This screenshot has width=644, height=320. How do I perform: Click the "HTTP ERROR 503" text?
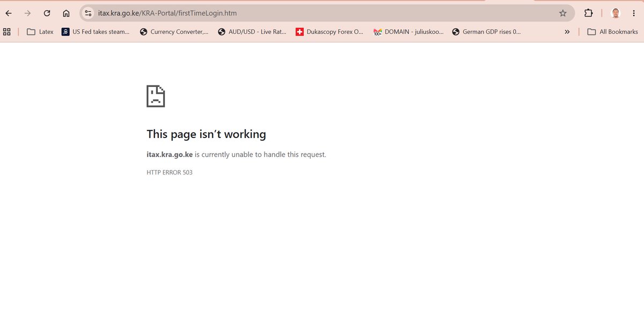[170, 172]
